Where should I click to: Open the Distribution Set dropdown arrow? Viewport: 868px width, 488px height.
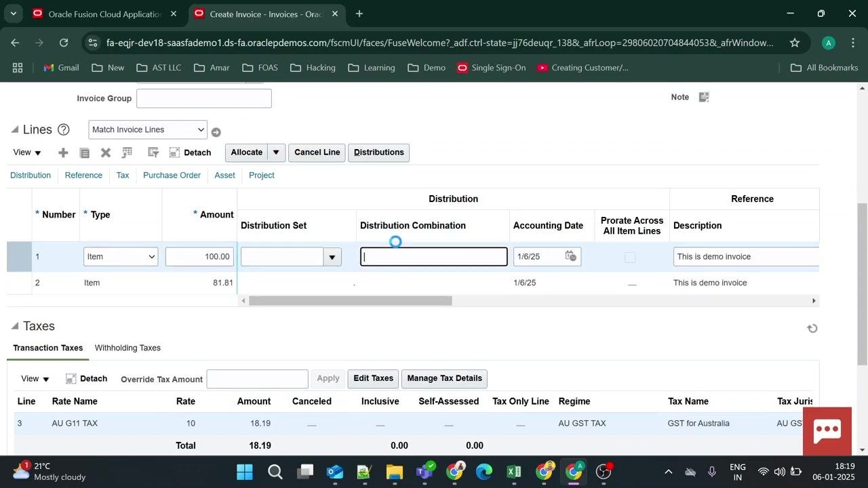332,257
